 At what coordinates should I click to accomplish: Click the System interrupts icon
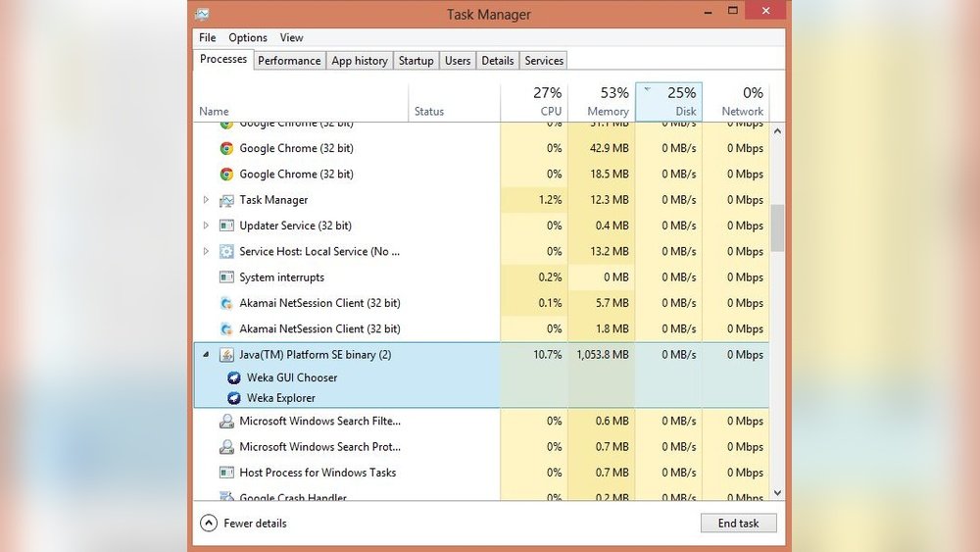(x=226, y=277)
